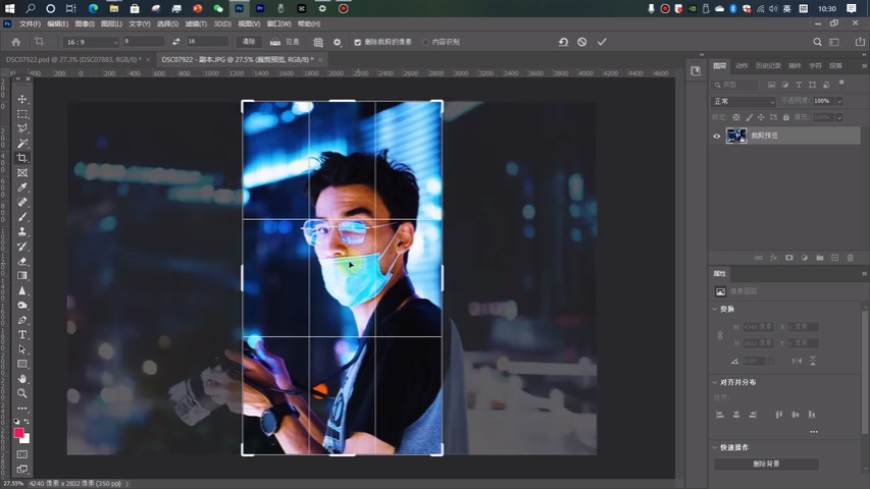Add a layer mask from Layers panel
The height and width of the screenshot is (489, 870).
click(x=789, y=258)
